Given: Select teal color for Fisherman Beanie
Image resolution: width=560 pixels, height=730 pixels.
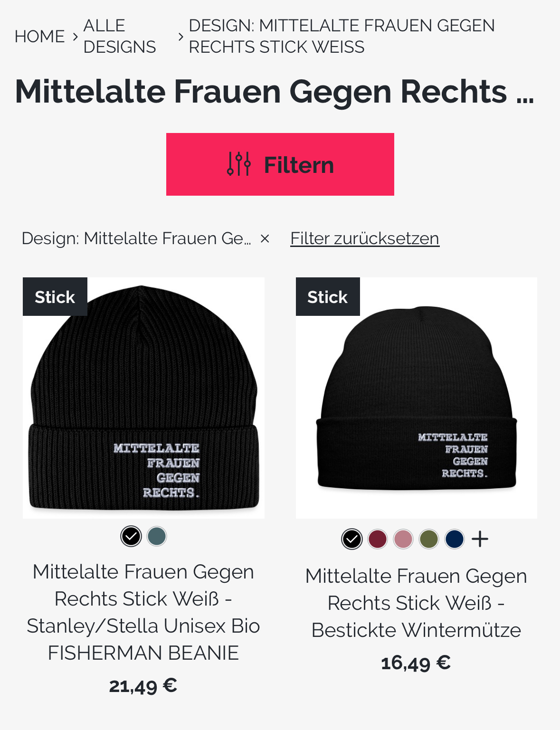Looking at the screenshot, I should pos(157,537).
